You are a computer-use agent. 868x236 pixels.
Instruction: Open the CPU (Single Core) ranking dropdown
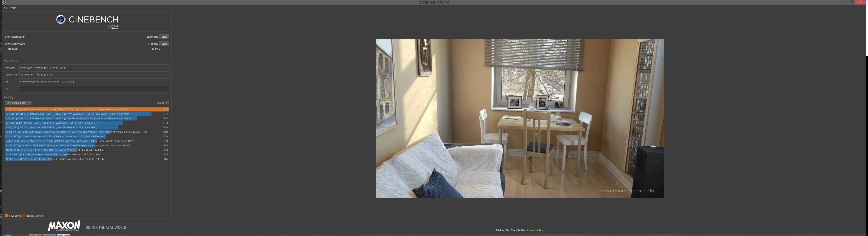18,103
